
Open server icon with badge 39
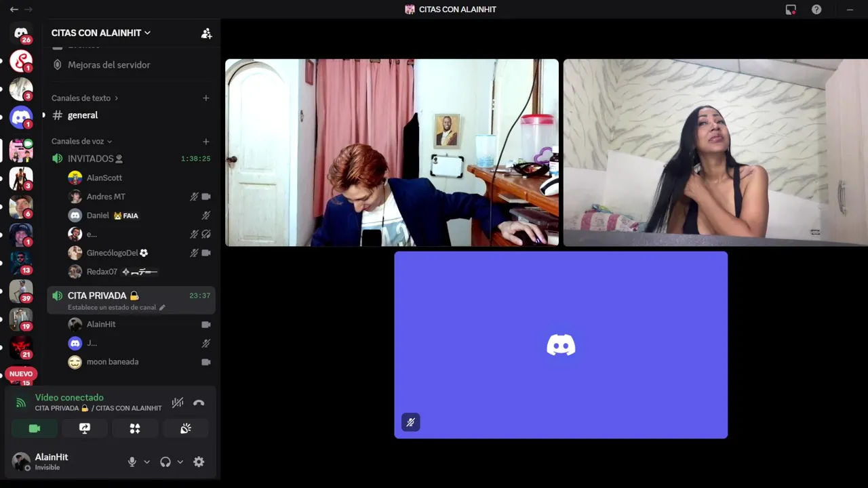(x=21, y=291)
